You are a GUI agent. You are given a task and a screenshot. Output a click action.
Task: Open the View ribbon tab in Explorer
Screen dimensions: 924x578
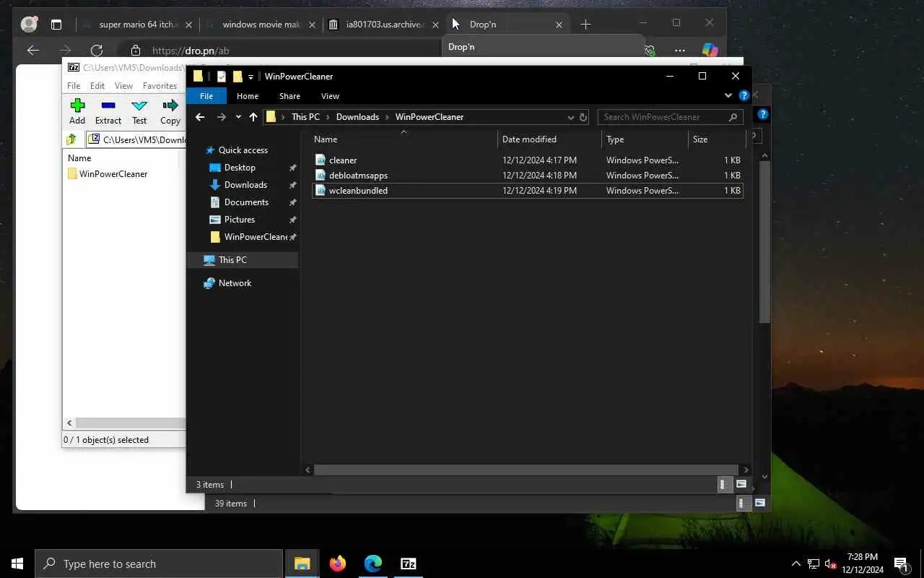tap(330, 96)
